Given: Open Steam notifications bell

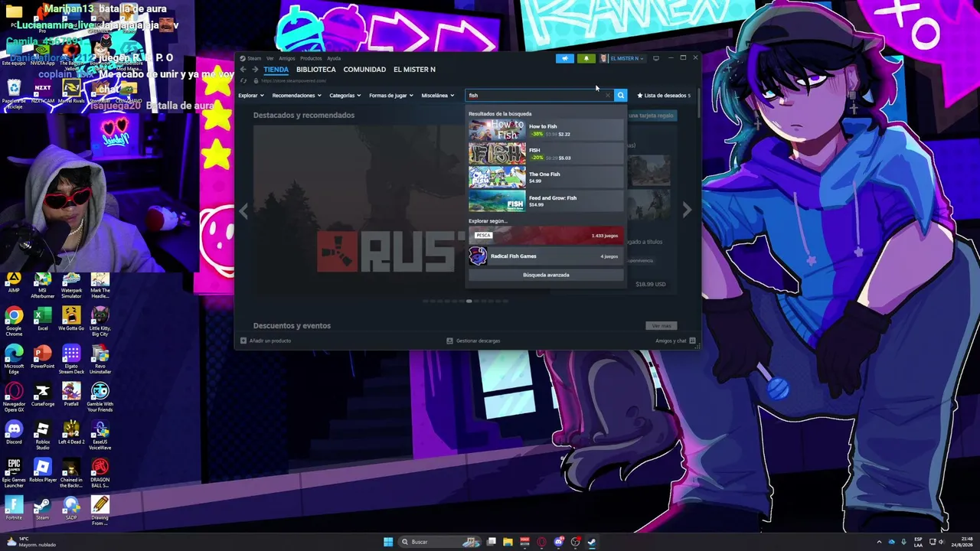Looking at the screenshot, I should click(586, 58).
